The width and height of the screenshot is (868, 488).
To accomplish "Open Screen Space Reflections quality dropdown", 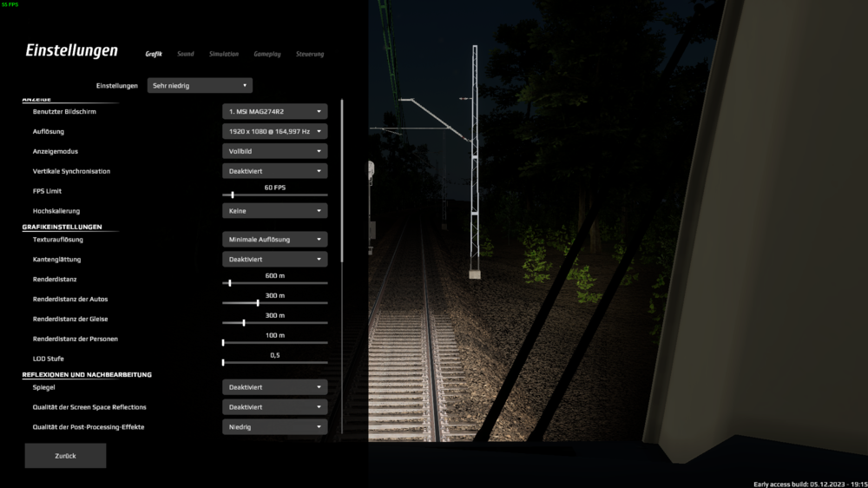I will 274,407.
